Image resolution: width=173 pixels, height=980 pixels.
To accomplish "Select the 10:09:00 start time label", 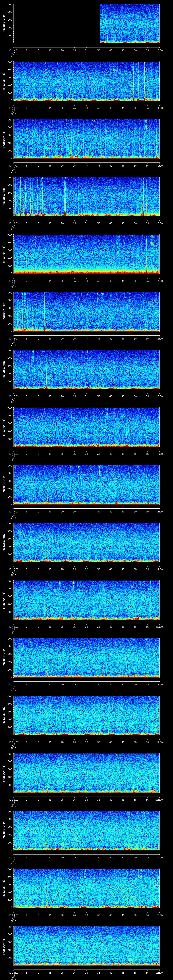I will (x=13, y=50).
